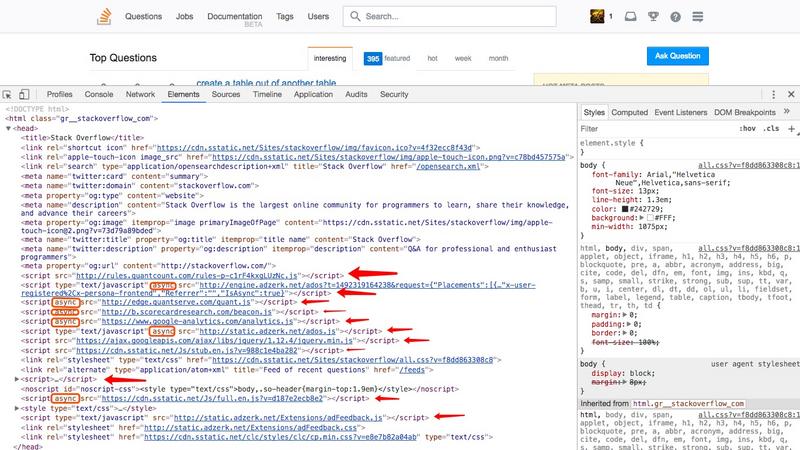
Task: Open the beacon.js script URL
Action: [x=187, y=312]
